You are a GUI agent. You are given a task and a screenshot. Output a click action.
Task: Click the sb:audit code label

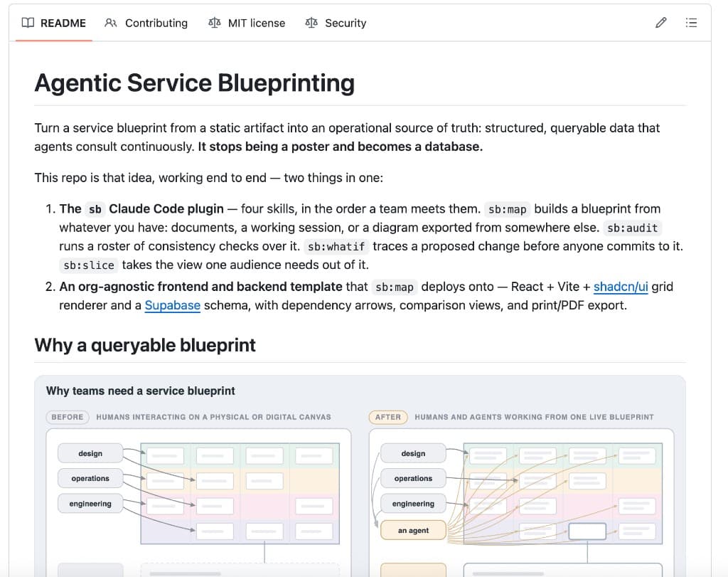632,228
